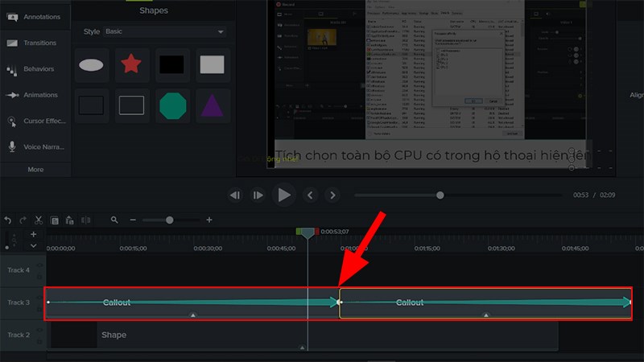Screen dimensions: 644x362
Task: Add a new track with plus icon
Action: 34,234
